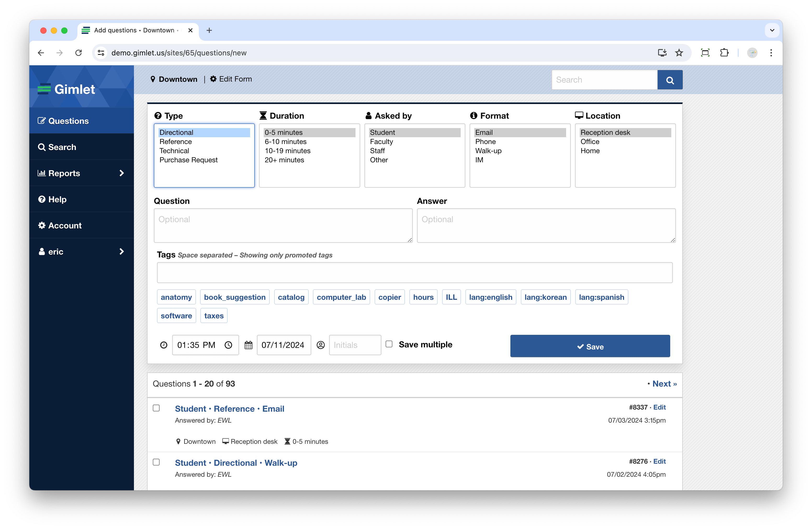
Task: Select Home in Location list
Action: click(625, 151)
